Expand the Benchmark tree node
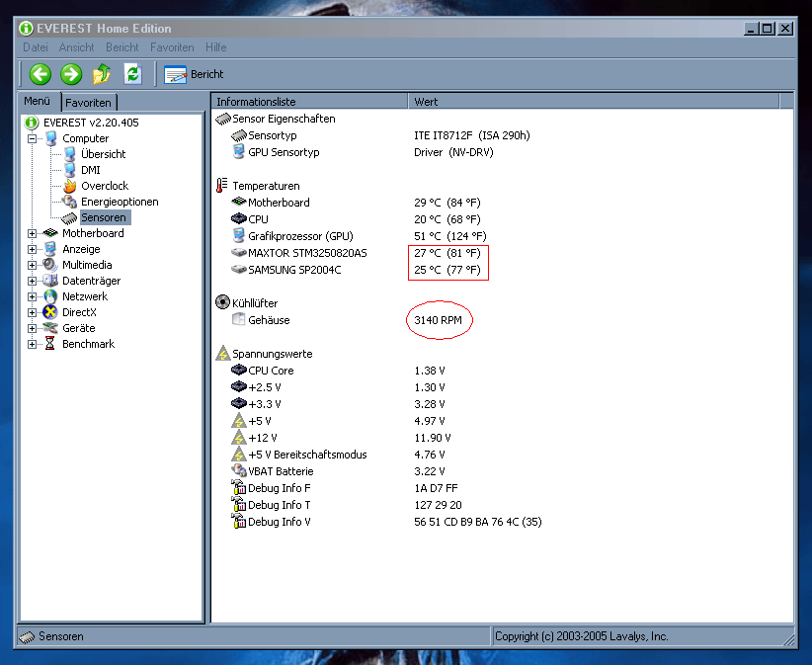 pyautogui.click(x=33, y=345)
